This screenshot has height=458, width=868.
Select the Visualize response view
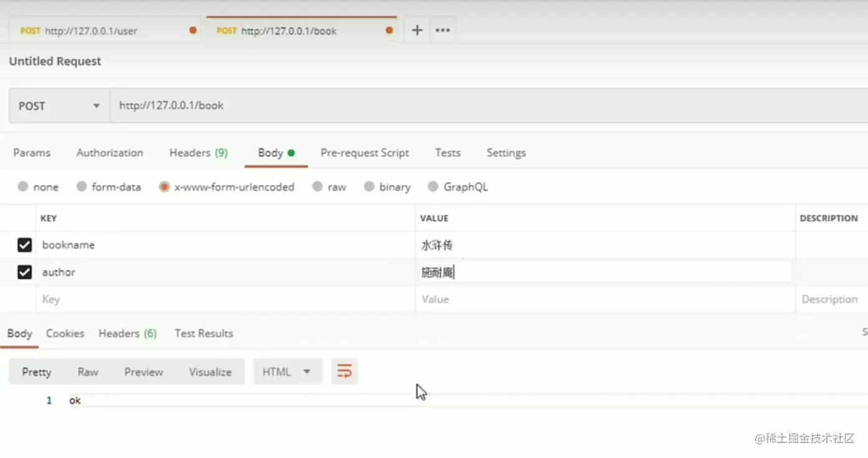click(210, 372)
